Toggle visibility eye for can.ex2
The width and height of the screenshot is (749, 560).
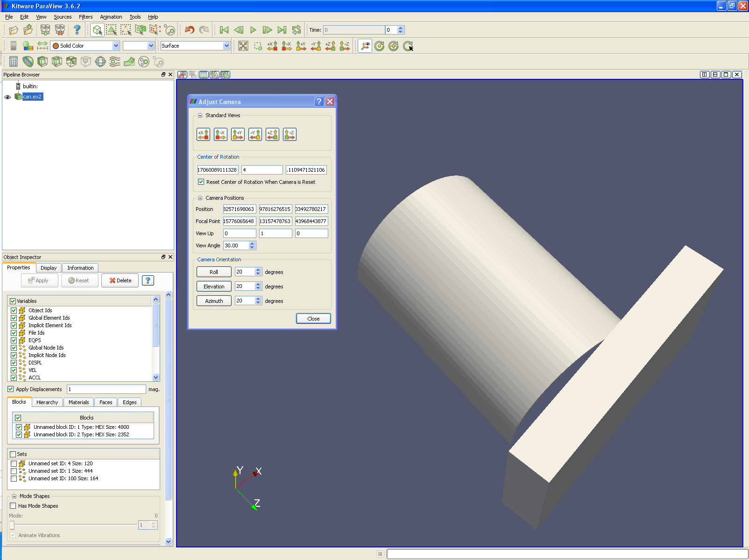coord(7,97)
